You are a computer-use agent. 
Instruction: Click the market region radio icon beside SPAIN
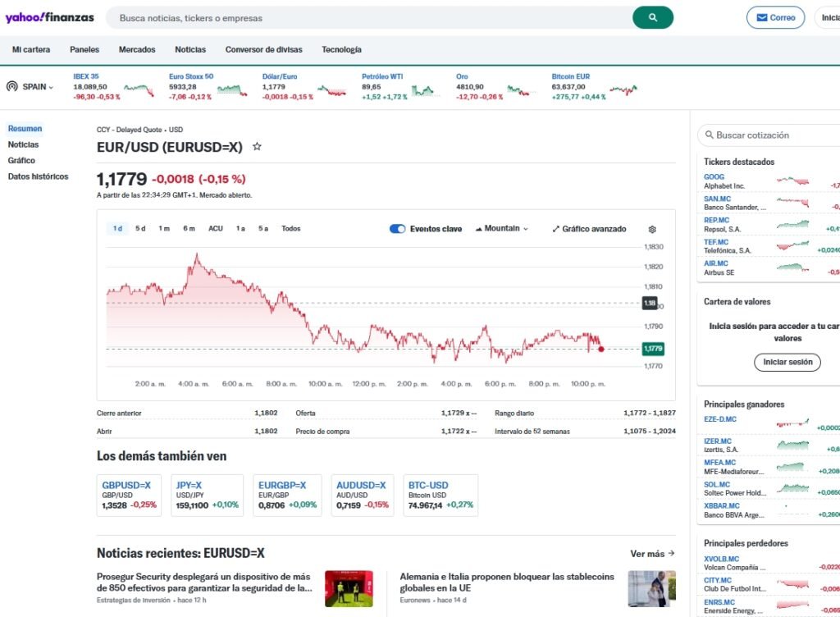click(x=11, y=86)
